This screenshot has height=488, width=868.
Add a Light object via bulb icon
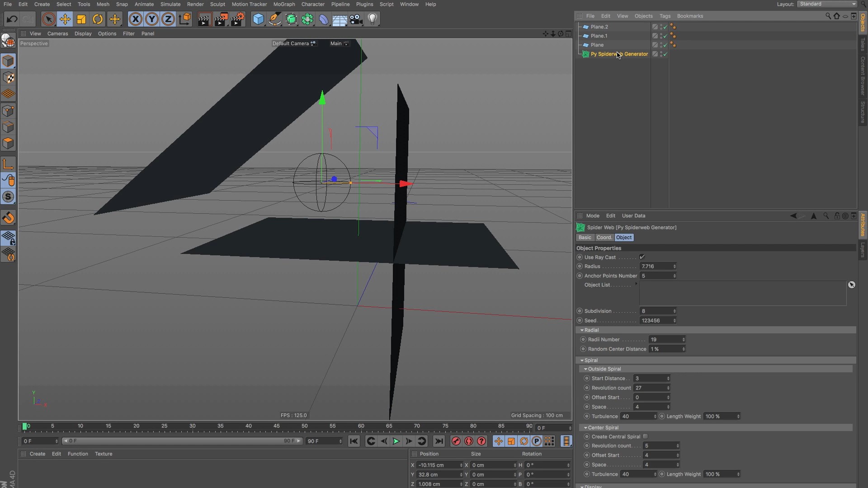(373, 19)
